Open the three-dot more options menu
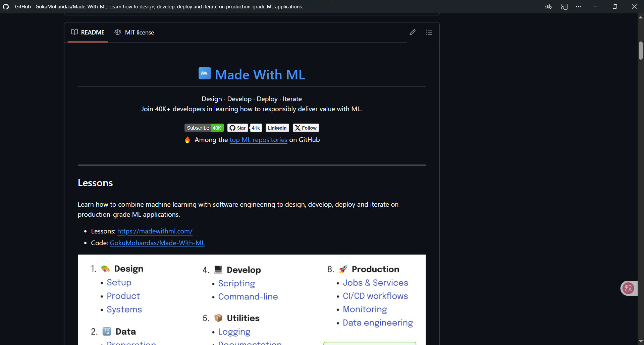Image resolution: width=644 pixels, height=345 pixels. click(579, 7)
